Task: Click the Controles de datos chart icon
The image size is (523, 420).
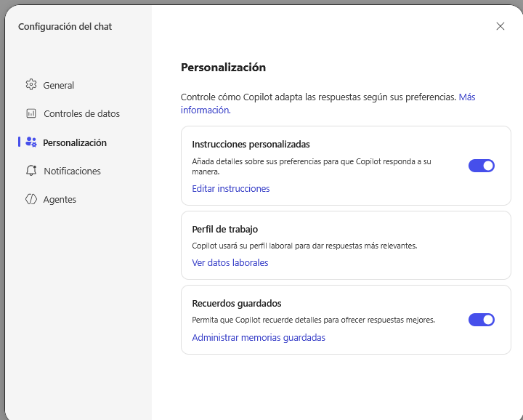Action: 31,113
